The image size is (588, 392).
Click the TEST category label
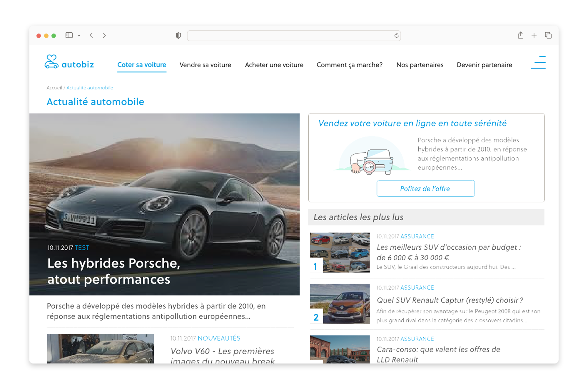pyautogui.click(x=82, y=248)
